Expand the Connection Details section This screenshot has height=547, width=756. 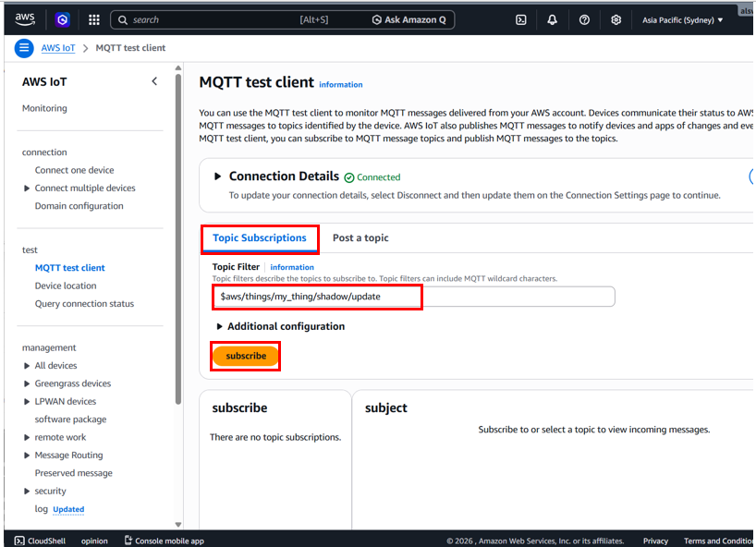point(218,176)
